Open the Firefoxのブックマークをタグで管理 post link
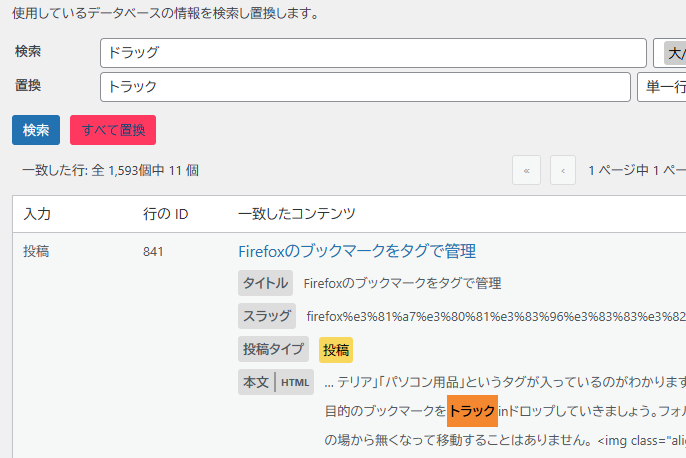 [x=356, y=251]
